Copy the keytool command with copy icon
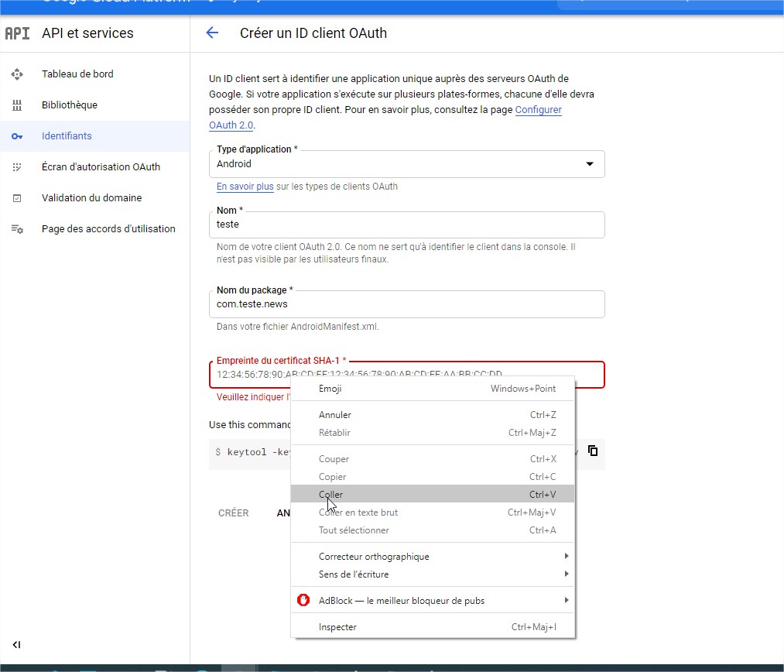Viewport: 784px width, 672px height. (x=593, y=451)
